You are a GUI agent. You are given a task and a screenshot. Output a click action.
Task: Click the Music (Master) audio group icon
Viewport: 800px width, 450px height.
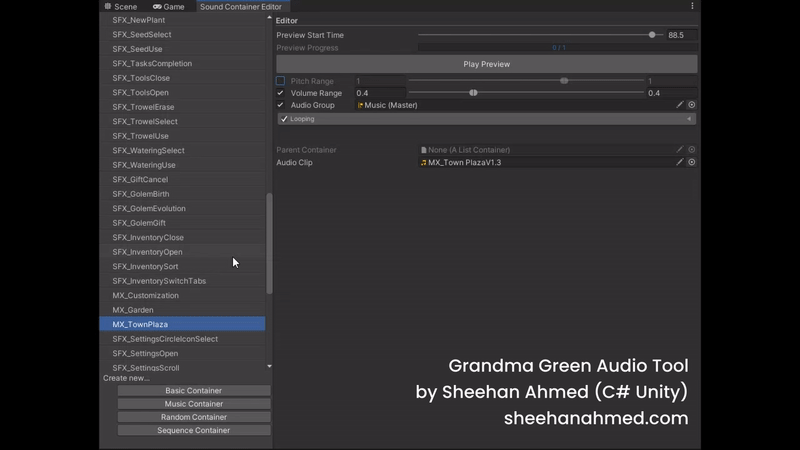(360, 105)
